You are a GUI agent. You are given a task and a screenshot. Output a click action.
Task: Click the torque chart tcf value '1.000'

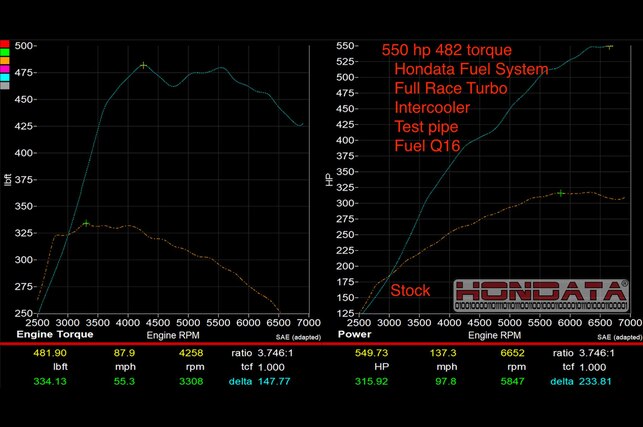point(271,367)
